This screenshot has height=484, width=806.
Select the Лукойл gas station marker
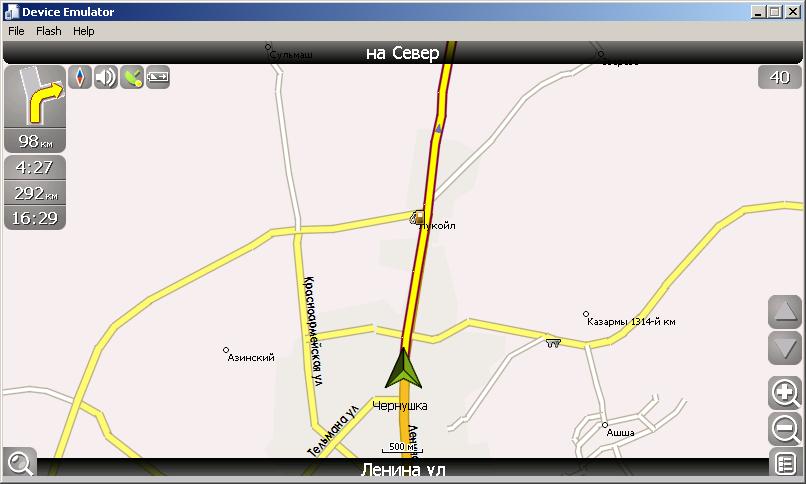(417, 217)
